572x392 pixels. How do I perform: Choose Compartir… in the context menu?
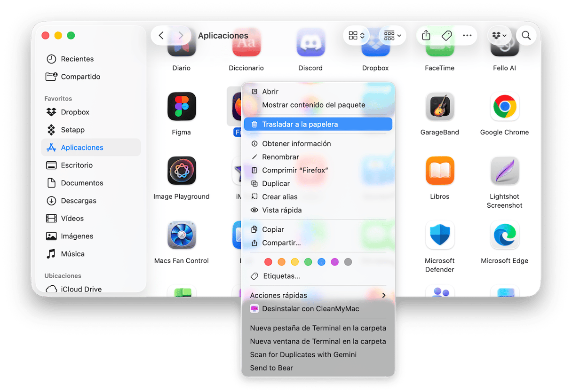click(318, 243)
